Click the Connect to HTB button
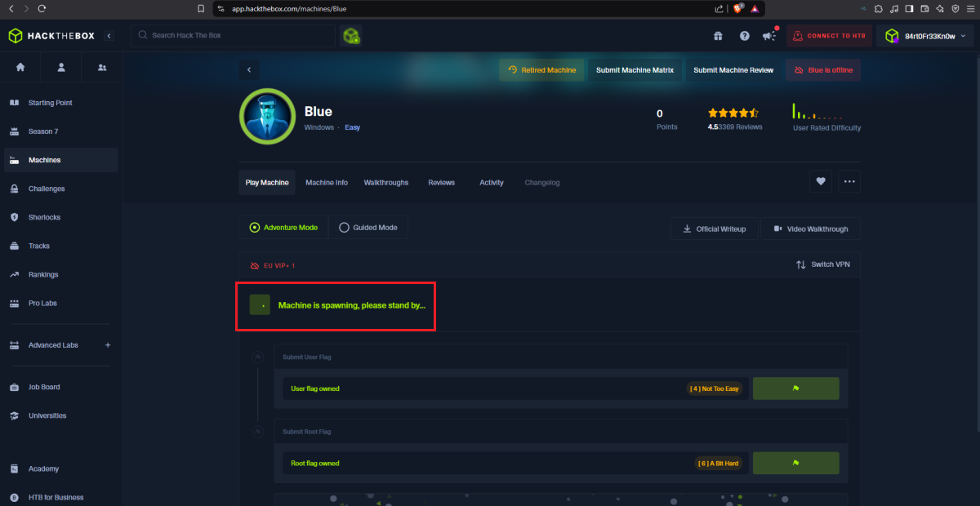This screenshot has height=506, width=980. (x=829, y=36)
